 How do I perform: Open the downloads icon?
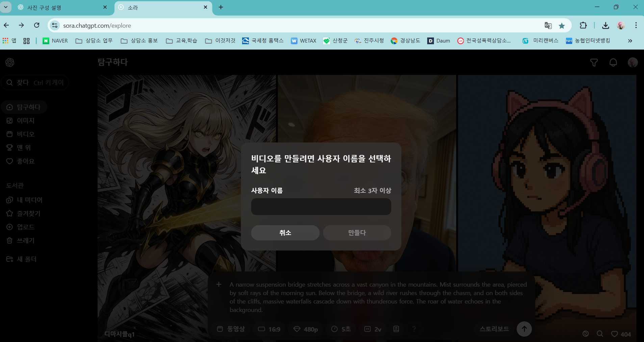pos(606,25)
